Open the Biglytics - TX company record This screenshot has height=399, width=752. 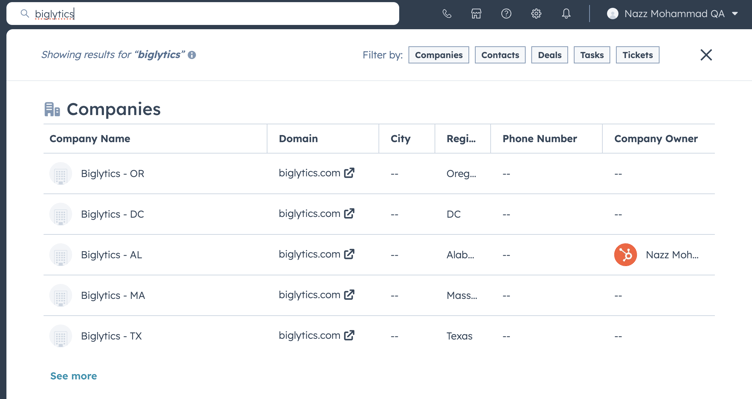click(111, 336)
